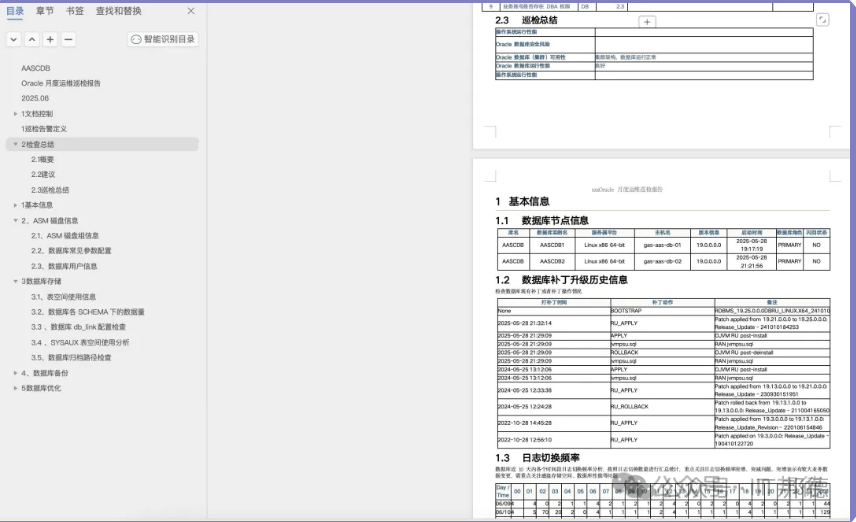856x522 pixels.
Task: Click the Day / Time header cell of the log table
Action: click(503, 491)
